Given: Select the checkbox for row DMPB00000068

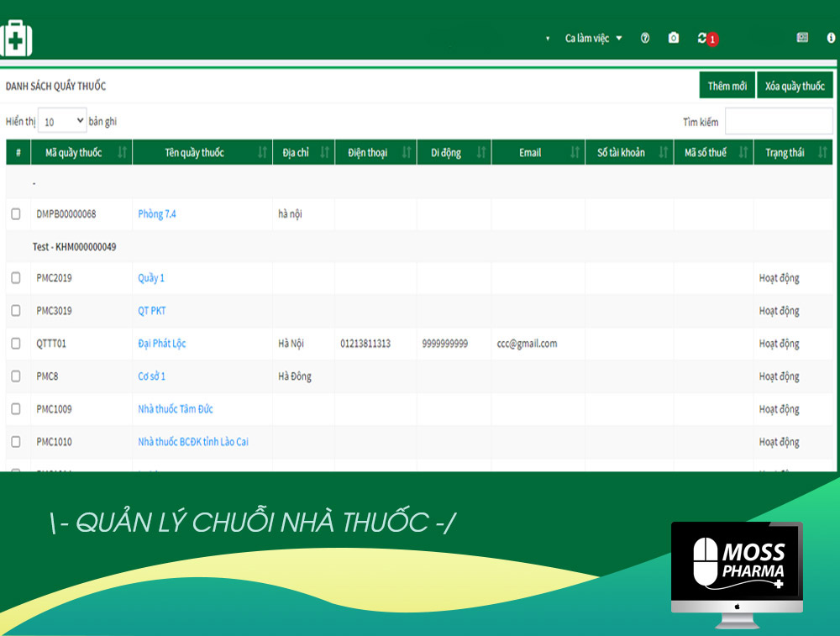Looking at the screenshot, I should click(15, 214).
